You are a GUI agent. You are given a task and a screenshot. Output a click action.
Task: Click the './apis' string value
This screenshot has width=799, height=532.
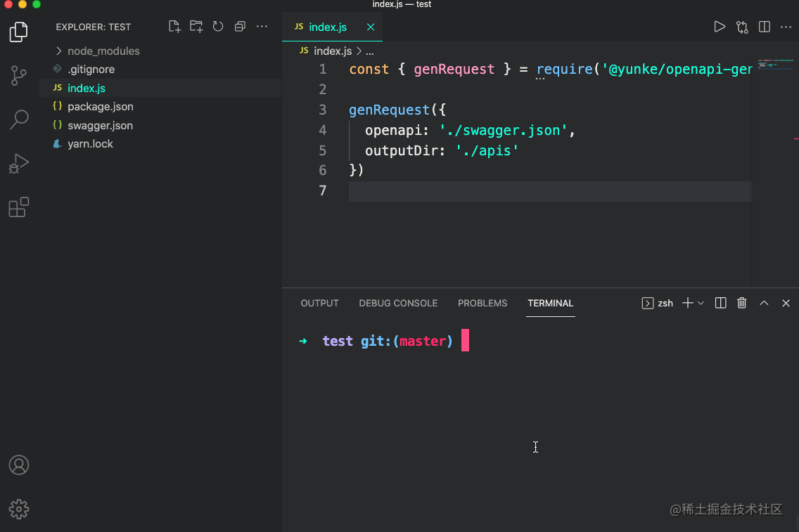click(487, 150)
